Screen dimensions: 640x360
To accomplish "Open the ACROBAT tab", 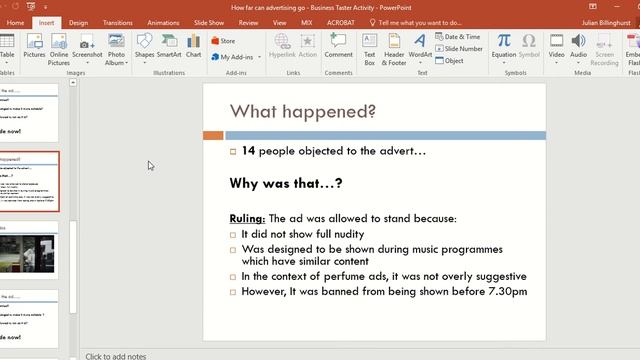I will pyautogui.click(x=341, y=23).
